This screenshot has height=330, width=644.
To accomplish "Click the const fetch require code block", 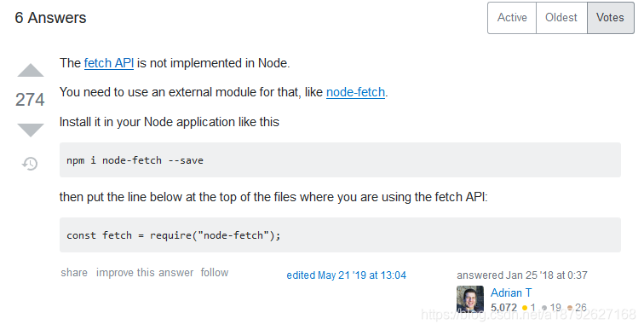I will click(340, 235).
